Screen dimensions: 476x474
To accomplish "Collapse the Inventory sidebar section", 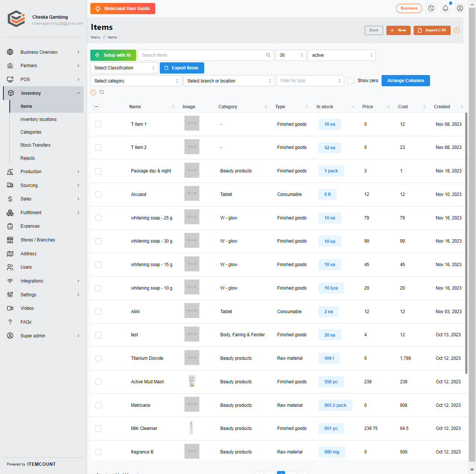I will (x=78, y=93).
